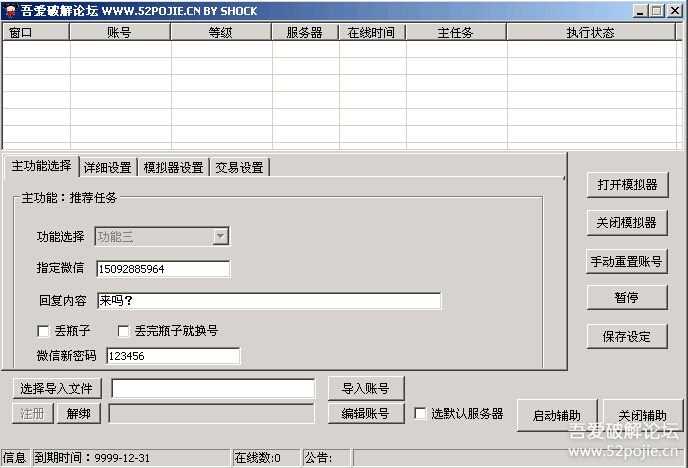Viewport: 688px width, 468px height.
Task: Toggle the 丢瓶子 checkbox
Action: pyautogui.click(x=43, y=331)
